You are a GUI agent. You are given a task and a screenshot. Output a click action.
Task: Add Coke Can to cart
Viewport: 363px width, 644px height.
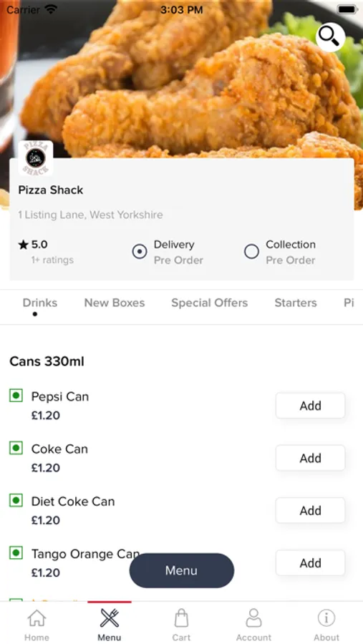(x=311, y=458)
